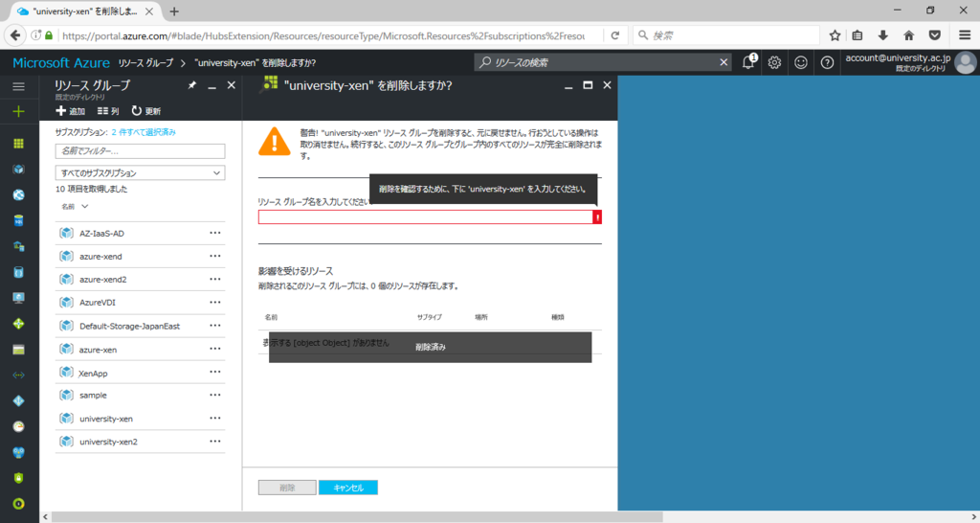The image size is (980, 523).
Task: Click the 追加 add button
Action: [70, 111]
